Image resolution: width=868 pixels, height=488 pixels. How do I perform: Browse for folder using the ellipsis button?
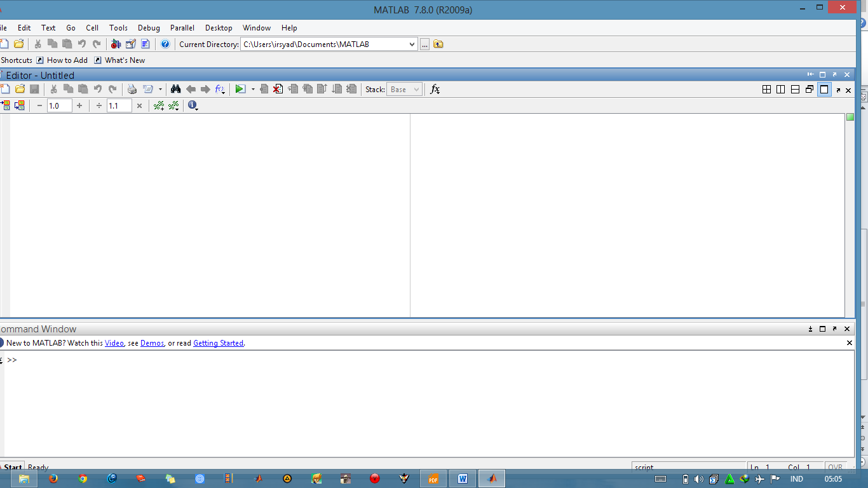click(424, 44)
